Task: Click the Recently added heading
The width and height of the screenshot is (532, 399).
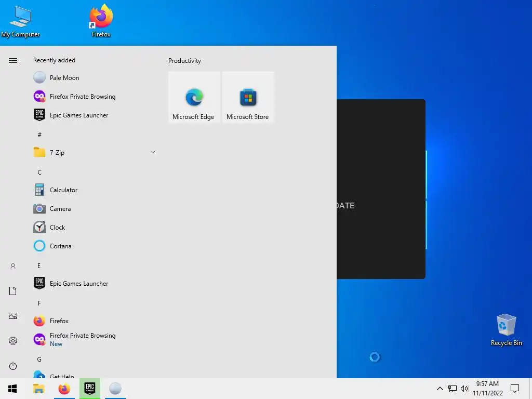Action: (54, 60)
